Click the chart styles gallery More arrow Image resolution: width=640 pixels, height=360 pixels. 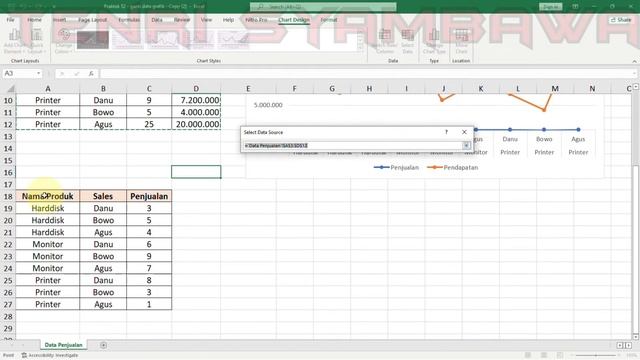360,48
